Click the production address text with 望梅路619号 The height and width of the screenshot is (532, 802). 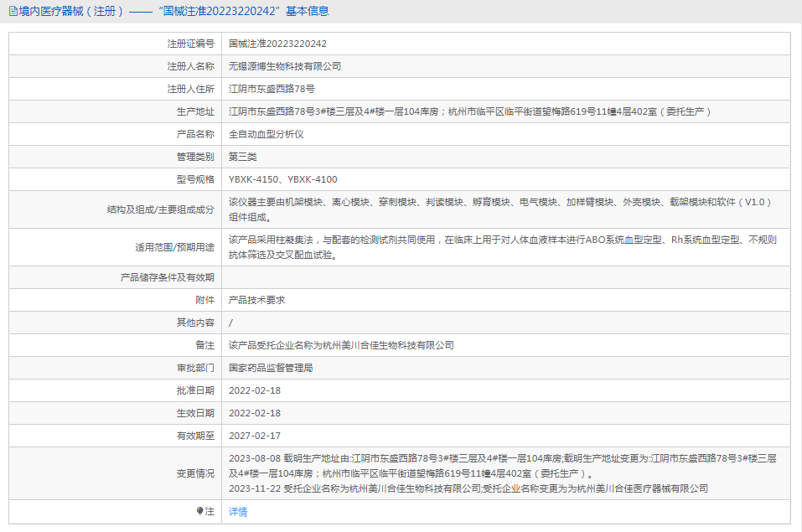[x=469, y=111]
